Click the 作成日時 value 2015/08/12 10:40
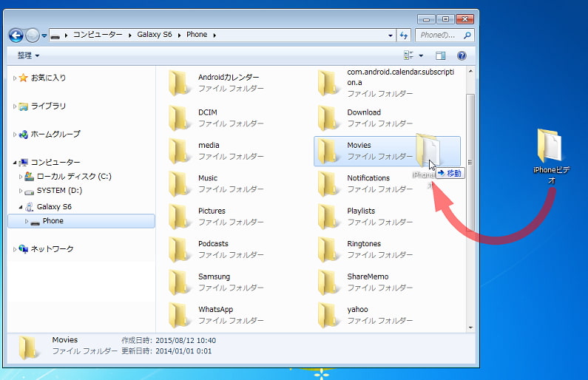Image resolution: width=588 pixels, height=380 pixels. click(186, 340)
